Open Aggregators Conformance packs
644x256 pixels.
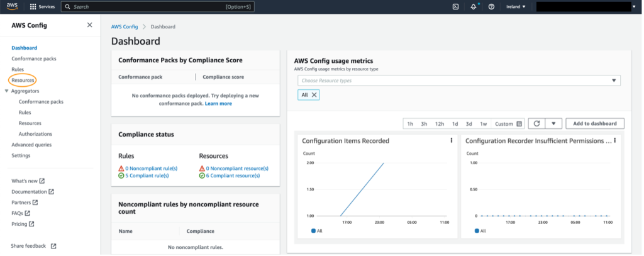41,101
